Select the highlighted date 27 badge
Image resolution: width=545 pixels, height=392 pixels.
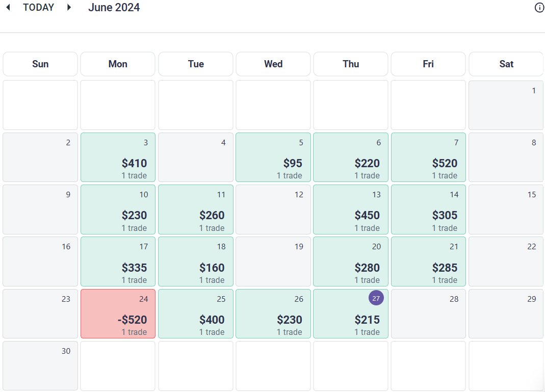coord(376,299)
